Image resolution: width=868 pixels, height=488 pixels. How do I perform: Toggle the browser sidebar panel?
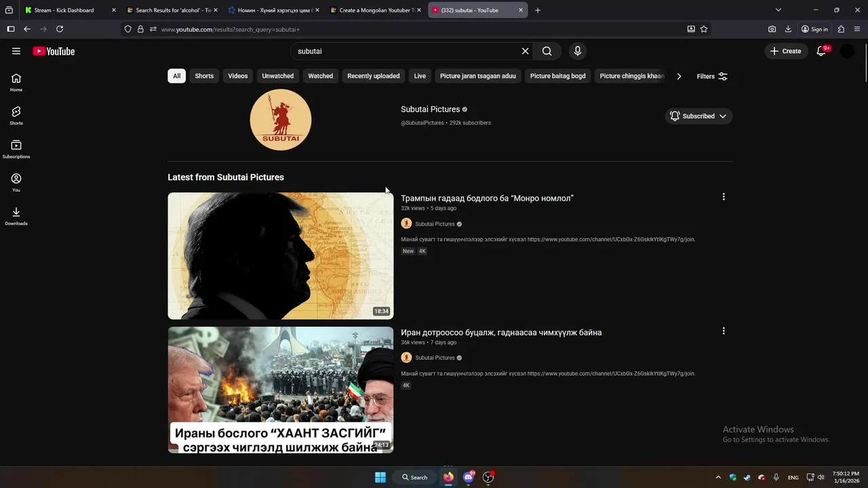[x=11, y=29]
